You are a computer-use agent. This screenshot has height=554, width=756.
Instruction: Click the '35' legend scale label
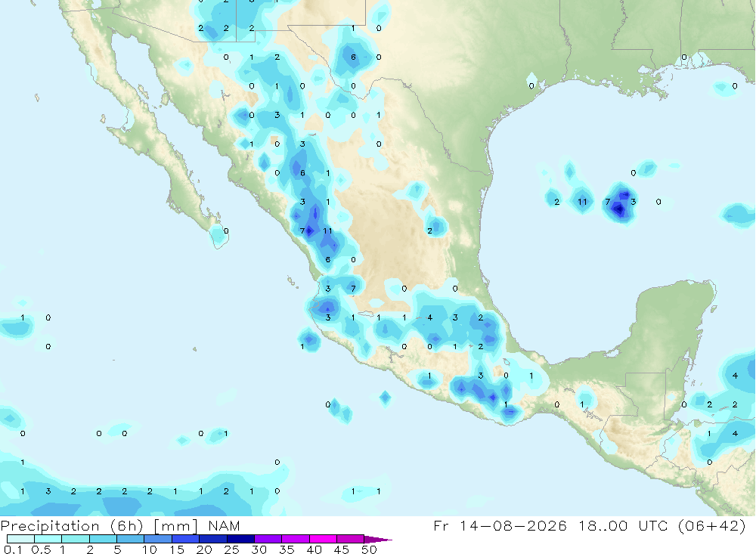287,549
